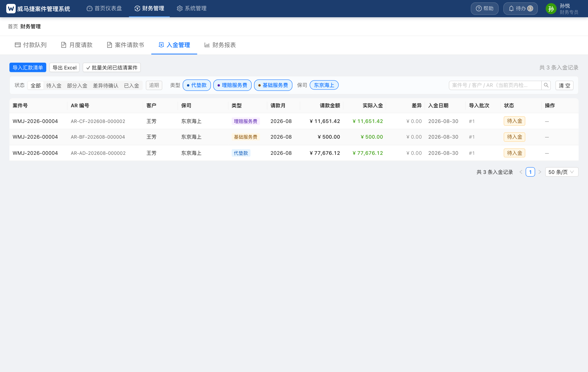Click the 孙 user avatar
The image size is (588, 372).
click(551, 9)
